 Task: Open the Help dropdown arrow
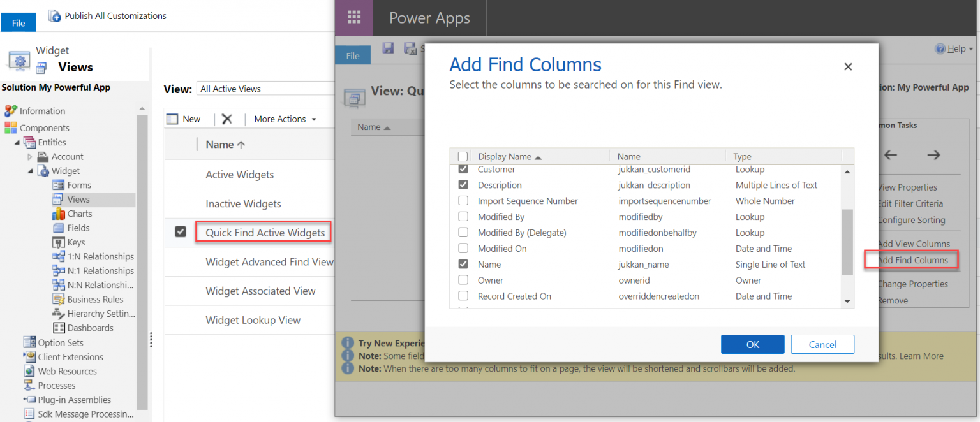pyautogui.click(x=970, y=50)
